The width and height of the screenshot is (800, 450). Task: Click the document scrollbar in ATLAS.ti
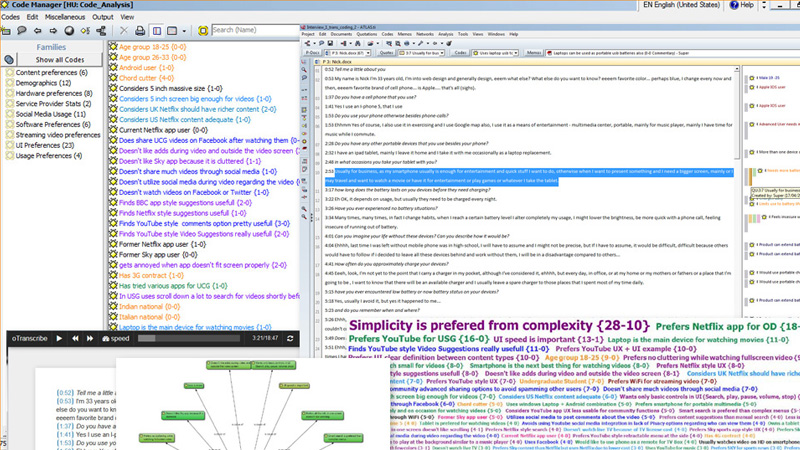736,112
